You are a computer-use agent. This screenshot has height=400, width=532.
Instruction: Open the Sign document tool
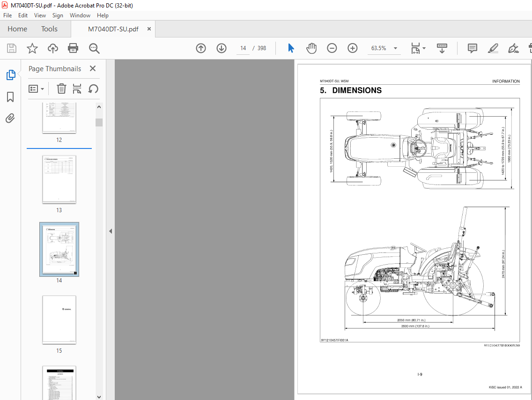tap(513, 48)
